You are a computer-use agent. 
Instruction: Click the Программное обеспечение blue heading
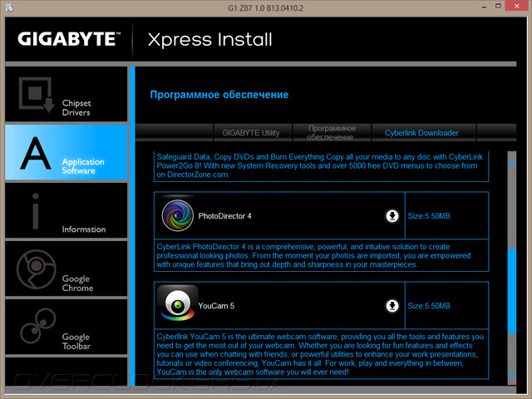219,95
